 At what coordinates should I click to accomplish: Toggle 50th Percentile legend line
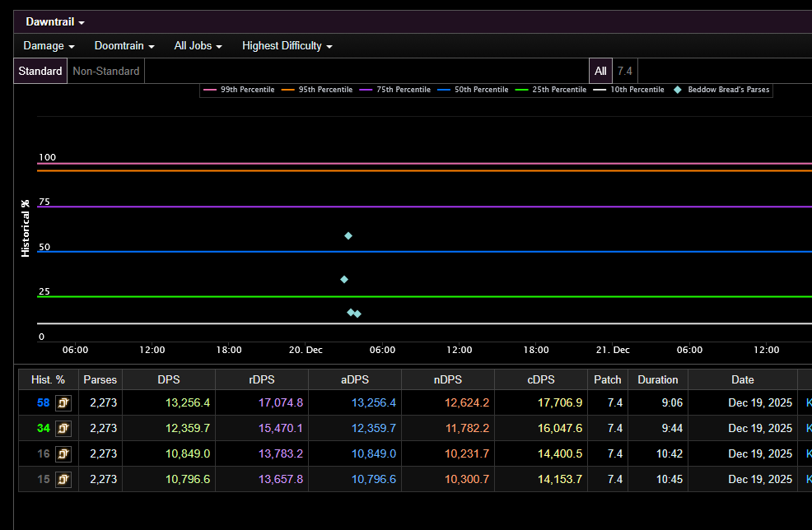click(473, 90)
